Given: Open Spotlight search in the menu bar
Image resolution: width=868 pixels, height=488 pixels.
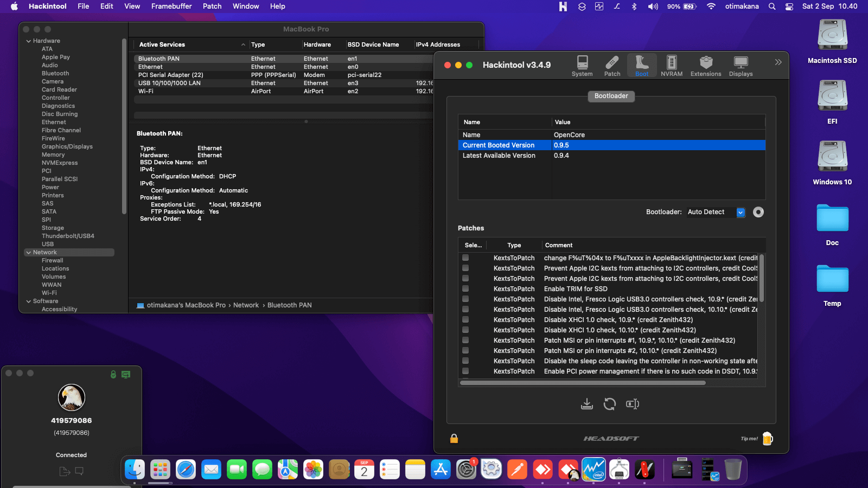Looking at the screenshot, I should (x=772, y=7).
